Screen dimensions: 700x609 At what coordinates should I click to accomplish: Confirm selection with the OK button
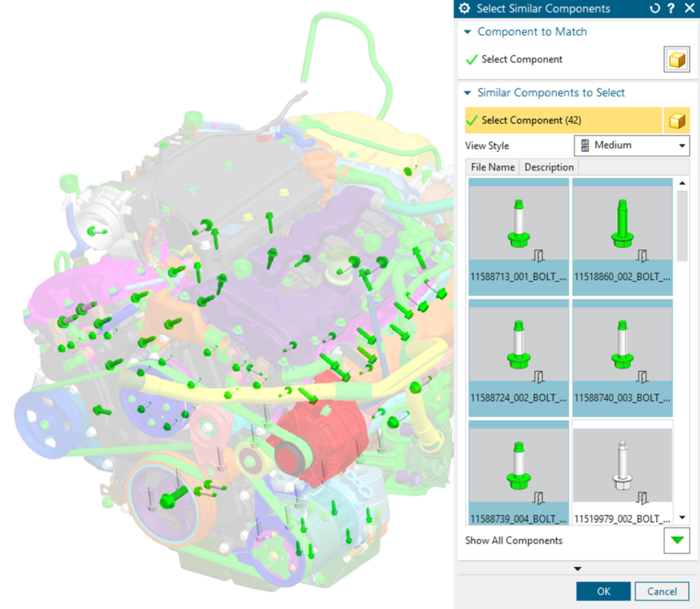pos(603,591)
